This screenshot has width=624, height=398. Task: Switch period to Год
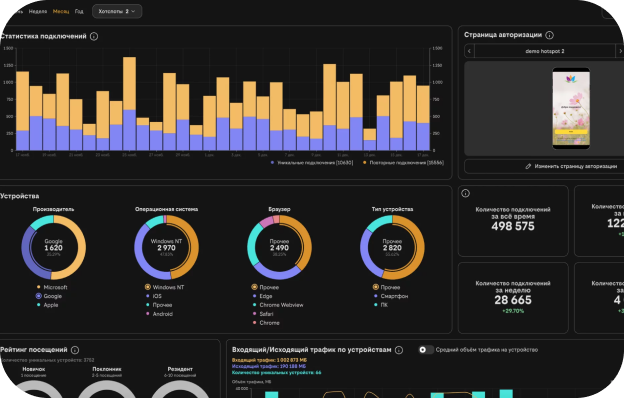(79, 12)
